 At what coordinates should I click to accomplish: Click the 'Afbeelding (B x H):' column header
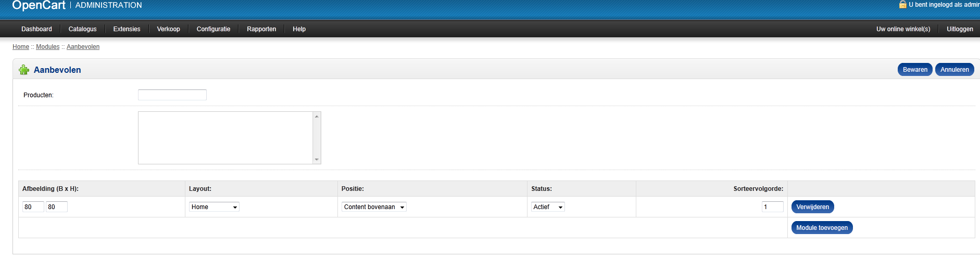coord(51,189)
